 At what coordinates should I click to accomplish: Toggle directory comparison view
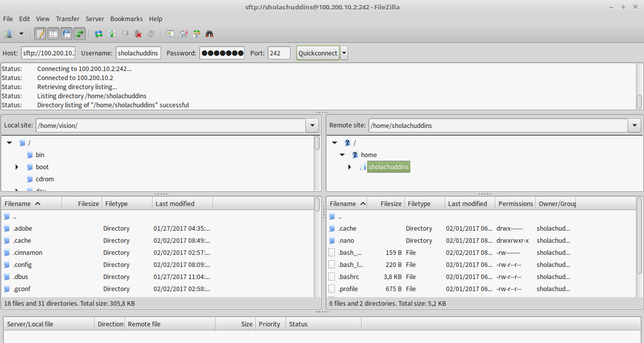click(x=170, y=34)
